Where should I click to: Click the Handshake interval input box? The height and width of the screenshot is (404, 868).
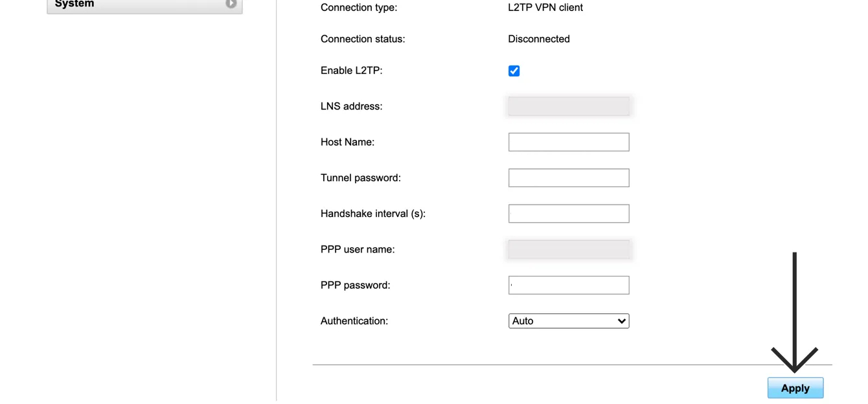pos(568,214)
